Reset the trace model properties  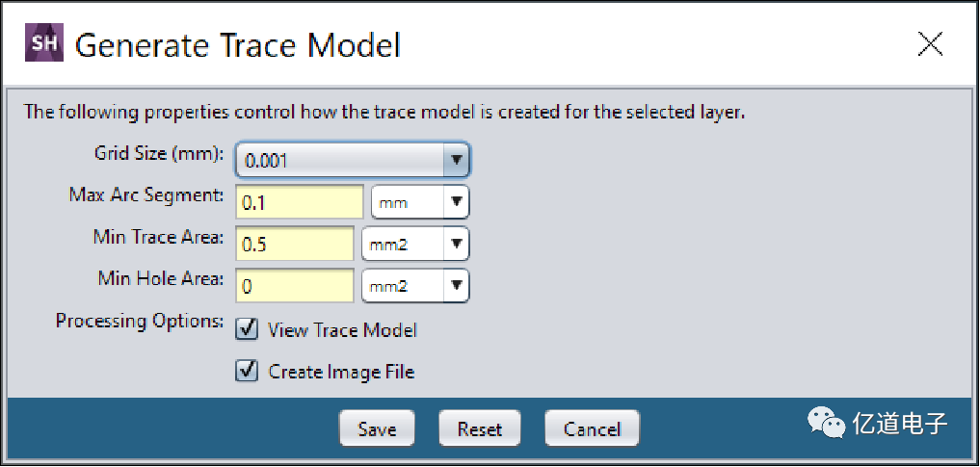(x=480, y=429)
